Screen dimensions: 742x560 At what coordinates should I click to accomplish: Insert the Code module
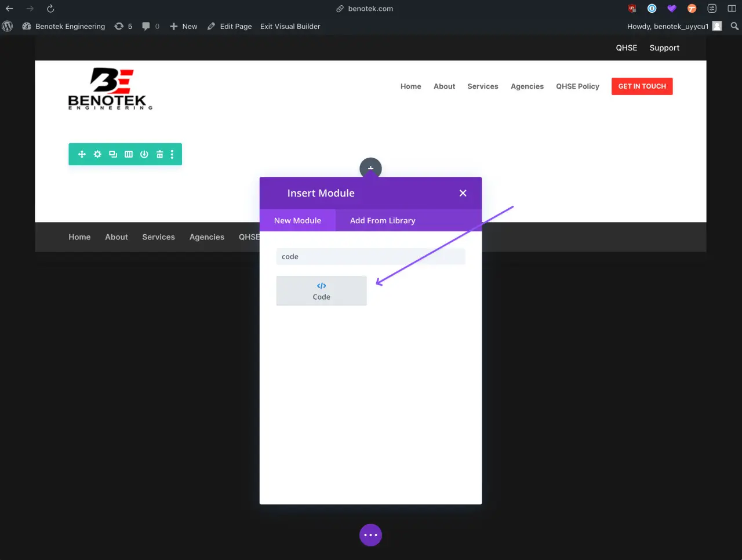coord(321,290)
